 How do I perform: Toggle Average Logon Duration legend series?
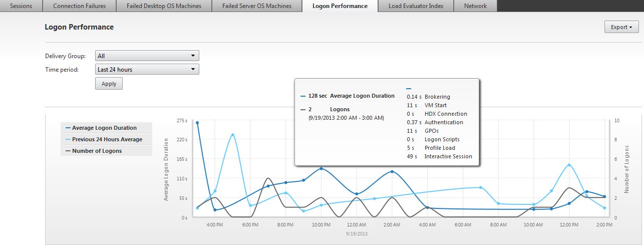[x=104, y=128]
